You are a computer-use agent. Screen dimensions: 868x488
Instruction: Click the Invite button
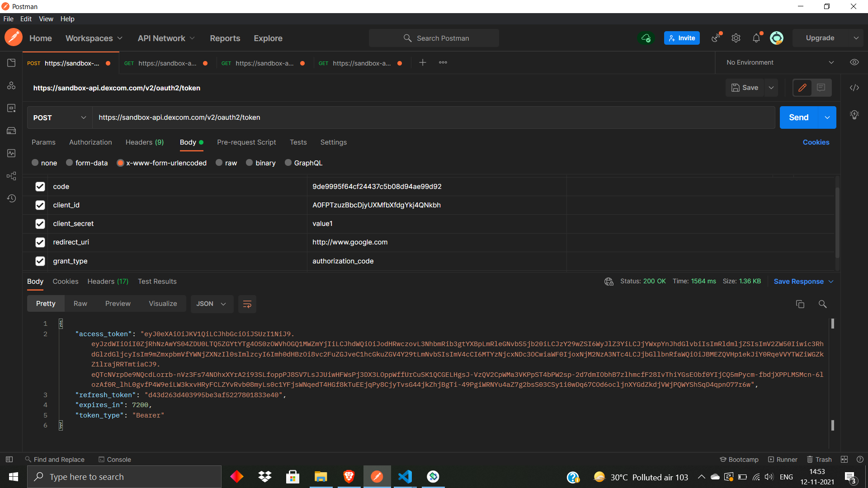click(x=682, y=38)
